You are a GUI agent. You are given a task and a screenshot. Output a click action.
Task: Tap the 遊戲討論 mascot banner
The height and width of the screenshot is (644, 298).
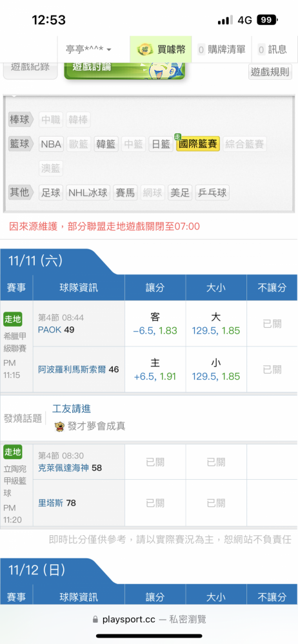click(124, 70)
